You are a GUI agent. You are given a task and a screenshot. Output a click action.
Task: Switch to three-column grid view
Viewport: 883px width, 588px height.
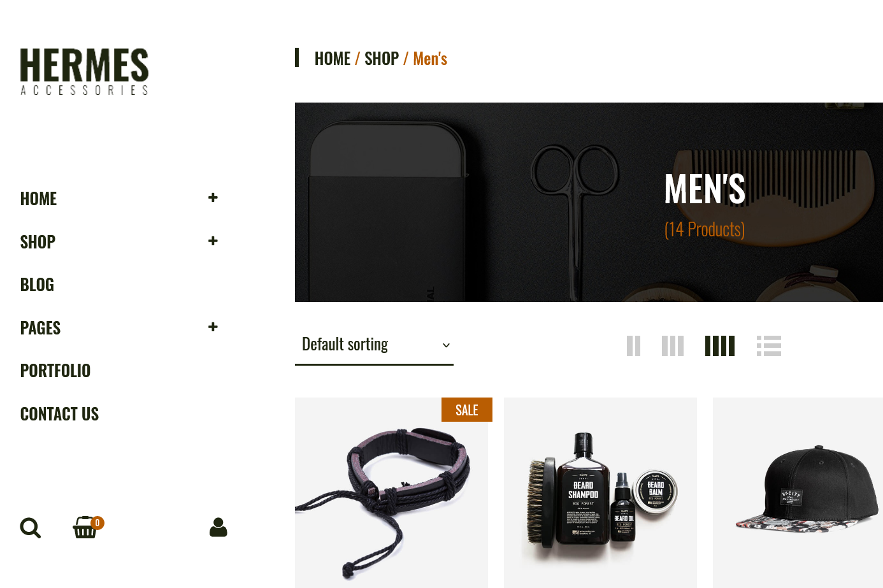click(x=673, y=346)
